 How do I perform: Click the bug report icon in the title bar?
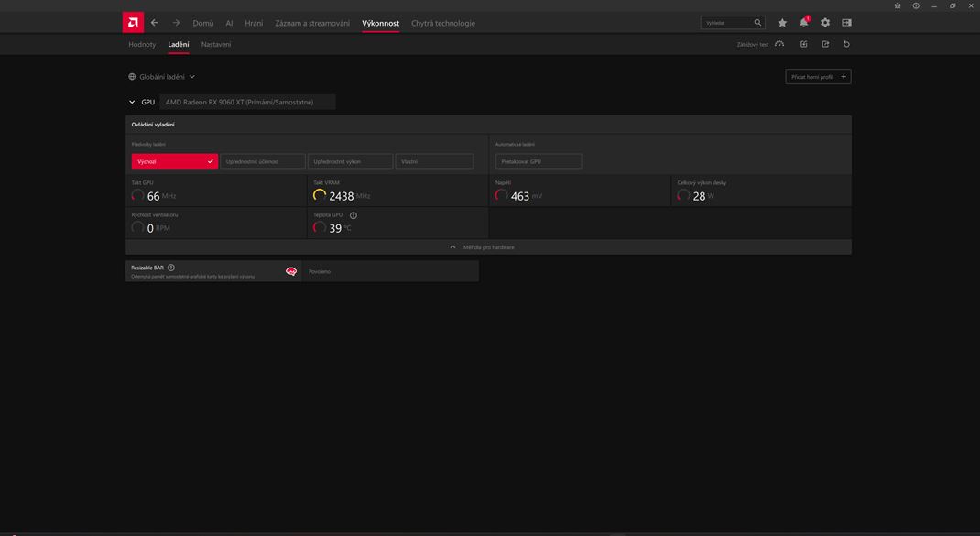click(x=898, y=5)
